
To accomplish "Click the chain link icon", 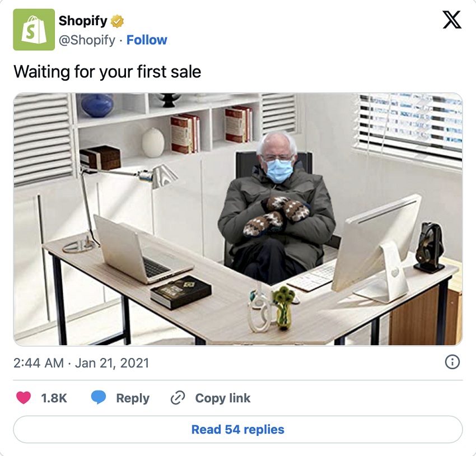I will pos(178,398).
